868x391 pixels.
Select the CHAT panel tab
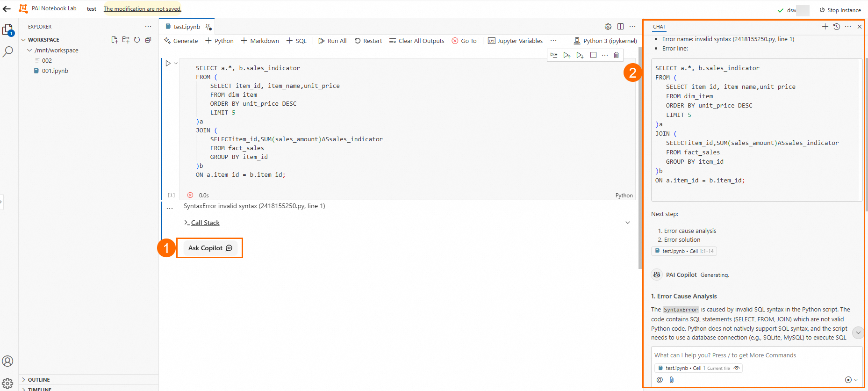pos(659,27)
